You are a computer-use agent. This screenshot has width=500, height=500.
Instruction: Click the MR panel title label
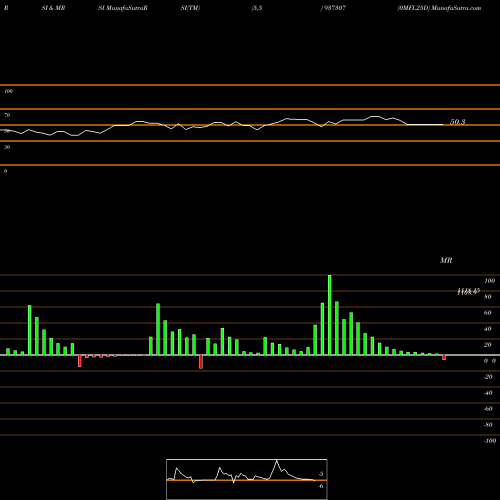(446, 260)
